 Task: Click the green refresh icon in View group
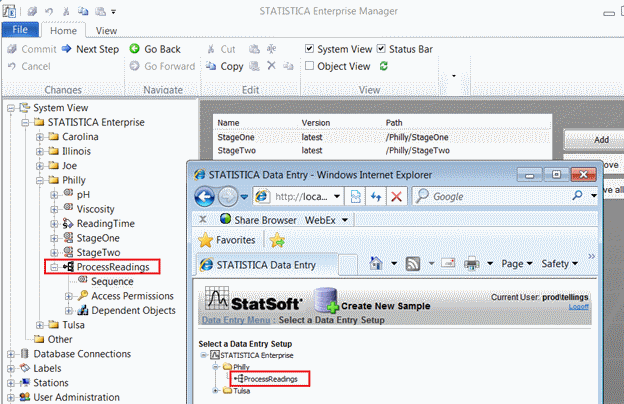(x=384, y=66)
